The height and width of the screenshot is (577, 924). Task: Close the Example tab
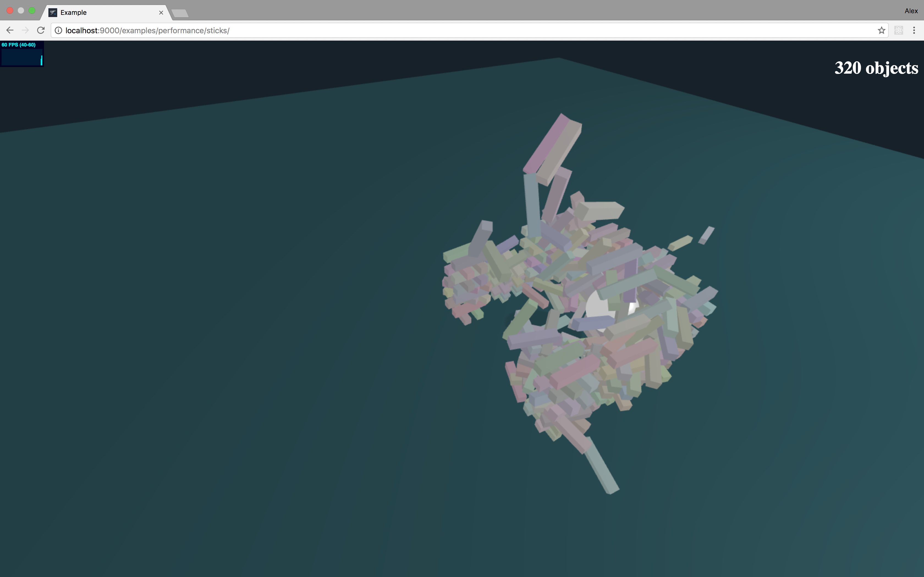point(161,13)
